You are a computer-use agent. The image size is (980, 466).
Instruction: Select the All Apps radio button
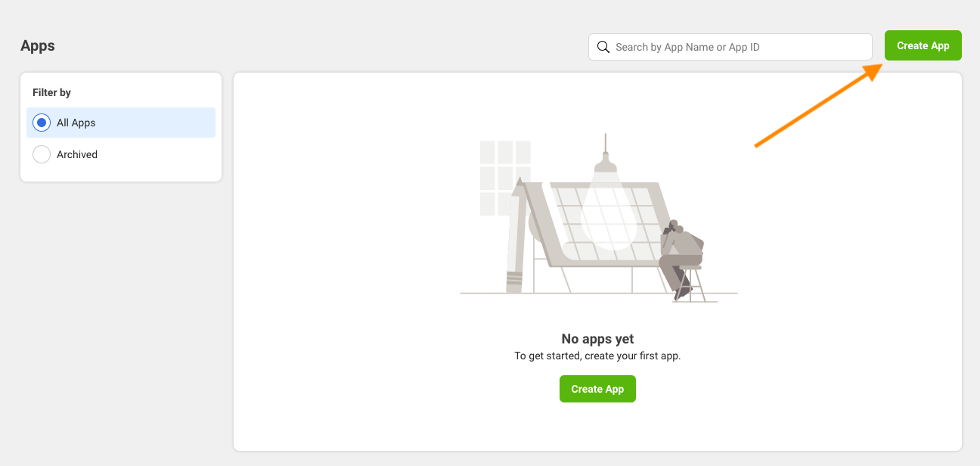tap(42, 123)
